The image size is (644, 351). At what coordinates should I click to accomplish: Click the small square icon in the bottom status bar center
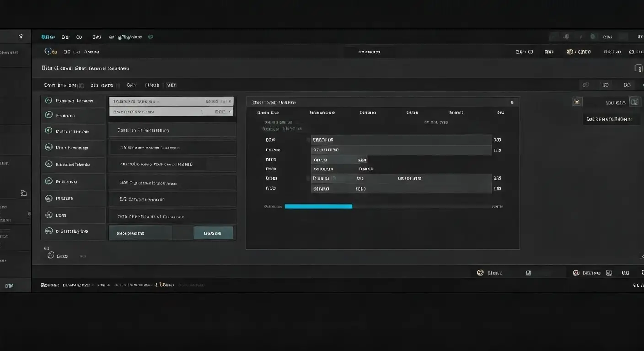528,273
